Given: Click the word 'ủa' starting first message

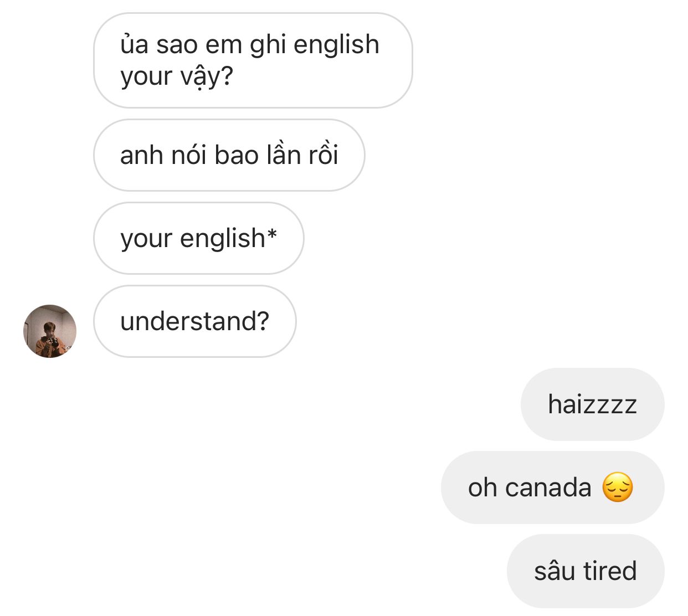Looking at the screenshot, I should pyautogui.click(x=135, y=44).
